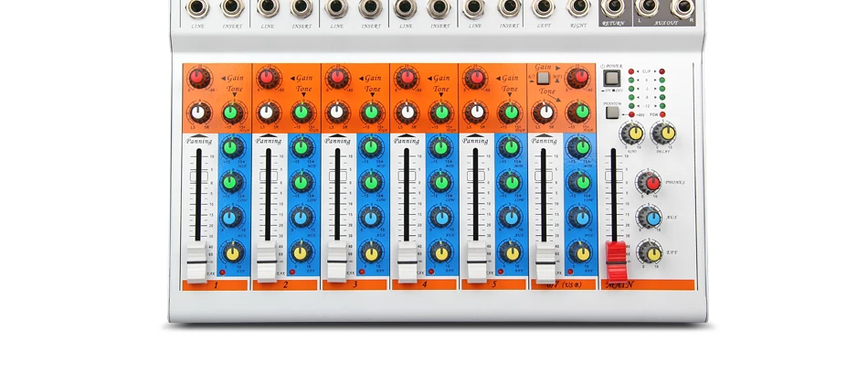Click the blue master AUX knob
This screenshot has height=385, width=868.
(x=650, y=218)
